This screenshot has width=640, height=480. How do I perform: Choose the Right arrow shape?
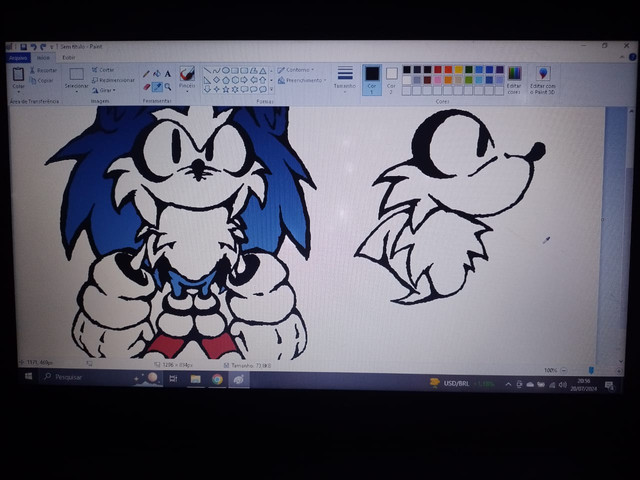tap(244, 80)
